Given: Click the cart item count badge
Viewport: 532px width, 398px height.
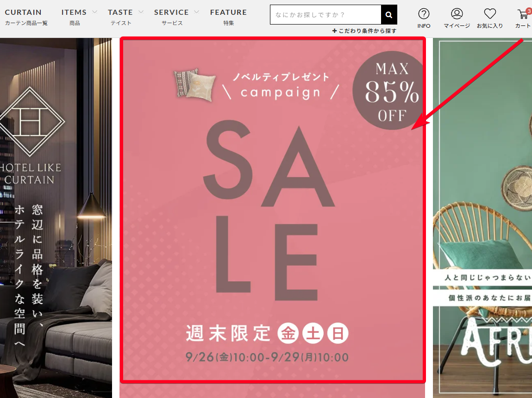Looking at the screenshot, I should point(529,11).
